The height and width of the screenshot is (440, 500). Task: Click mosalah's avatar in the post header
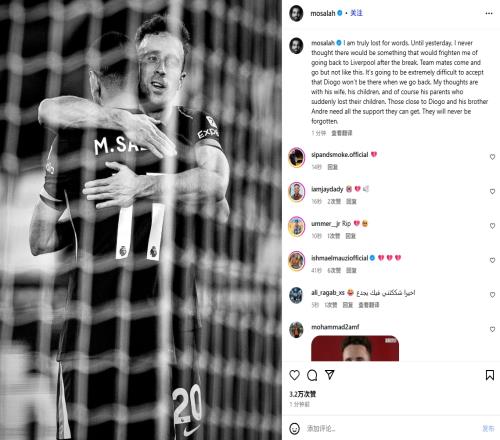(296, 13)
